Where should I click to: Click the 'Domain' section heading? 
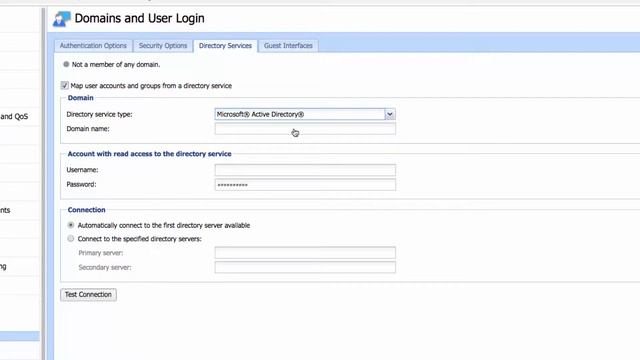pos(80,98)
